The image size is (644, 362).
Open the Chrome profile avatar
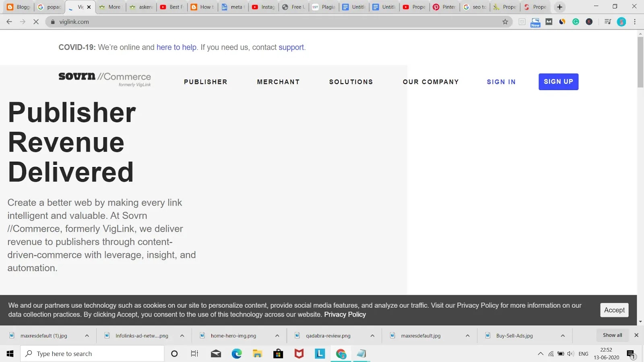point(621,22)
